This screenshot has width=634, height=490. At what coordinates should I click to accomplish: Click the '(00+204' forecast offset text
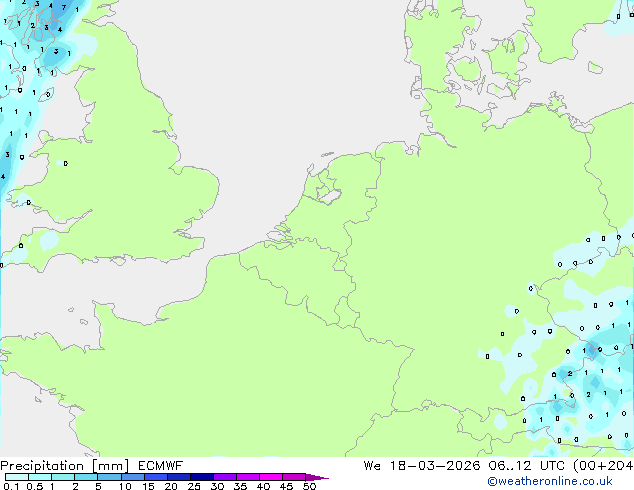click(x=603, y=466)
